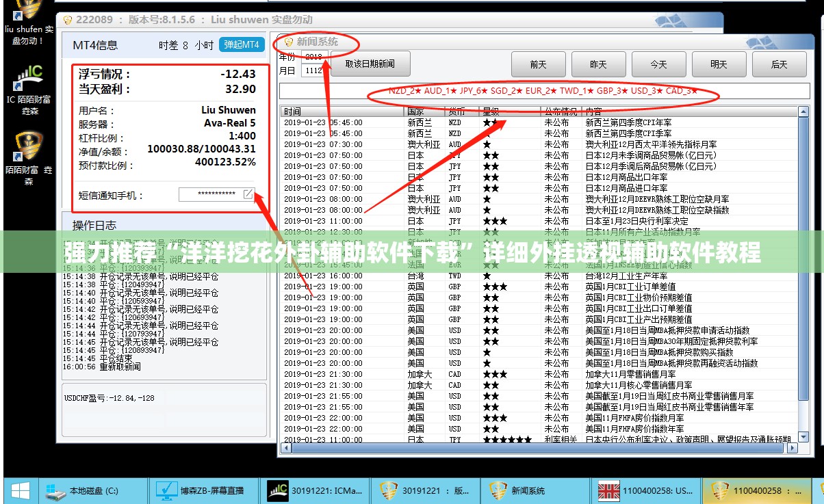The width and height of the screenshot is (824, 504).
Task: Click the 浮亏情况 value -12.43
Action: [x=238, y=74]
